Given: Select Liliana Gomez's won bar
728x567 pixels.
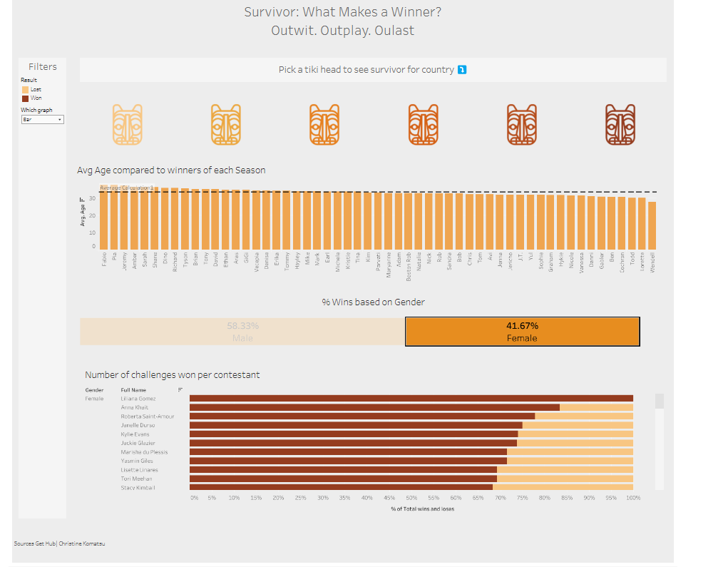Looking at the screenshot, I should click(411, 399).
